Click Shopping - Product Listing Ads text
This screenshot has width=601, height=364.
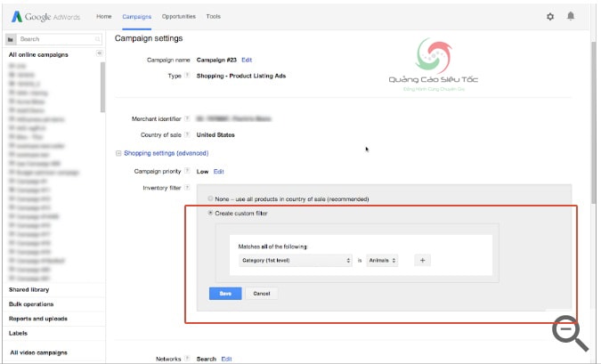[241, 76]
